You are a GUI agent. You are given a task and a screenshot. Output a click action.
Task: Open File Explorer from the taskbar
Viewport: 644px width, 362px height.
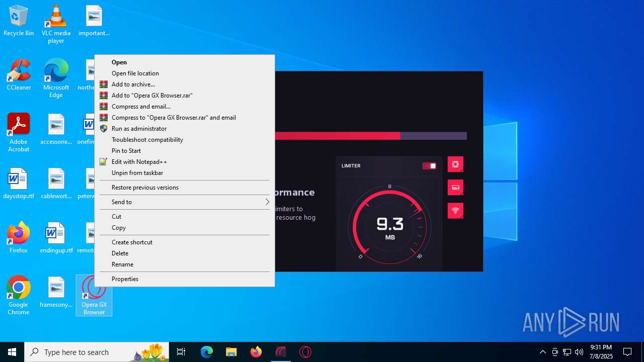231,352
